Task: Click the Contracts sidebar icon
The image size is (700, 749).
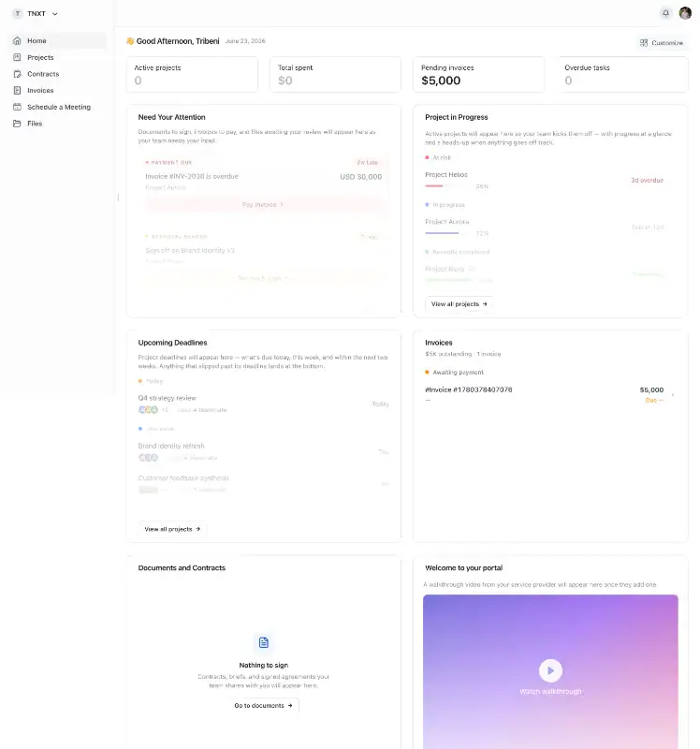Action: [17, 74]
